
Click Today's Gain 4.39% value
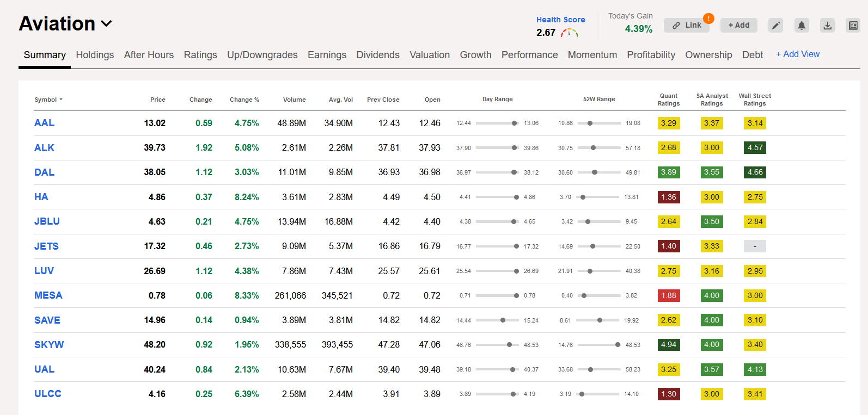click(x=638, y=29)
